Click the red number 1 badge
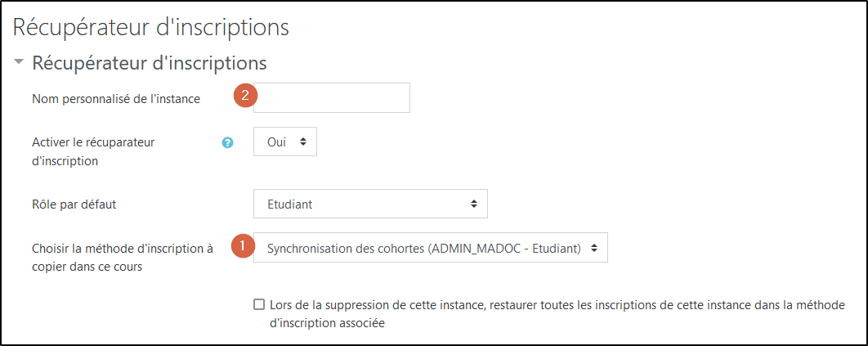 (242, 246)
